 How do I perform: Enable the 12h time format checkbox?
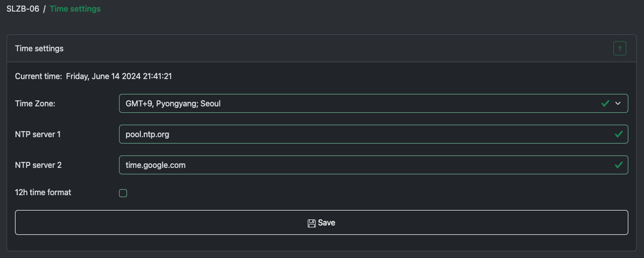(123, 193)
